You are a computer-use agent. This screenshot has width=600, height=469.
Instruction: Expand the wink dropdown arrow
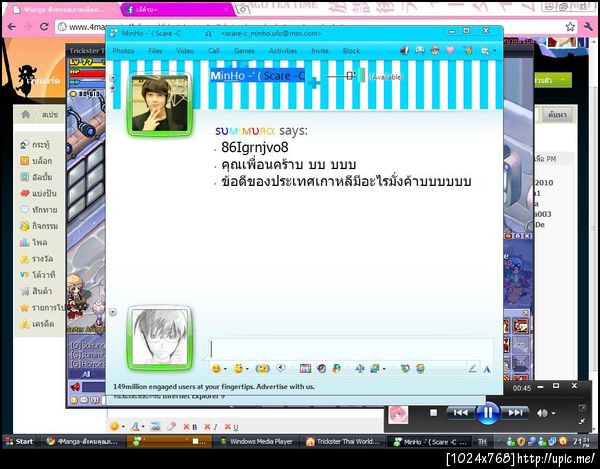coord(248,369)
